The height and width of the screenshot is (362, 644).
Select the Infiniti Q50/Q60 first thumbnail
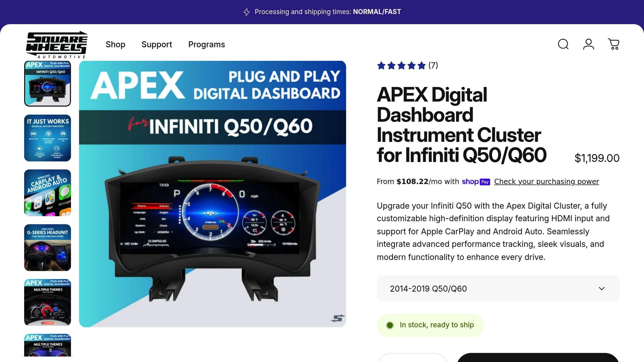[47, 83]
